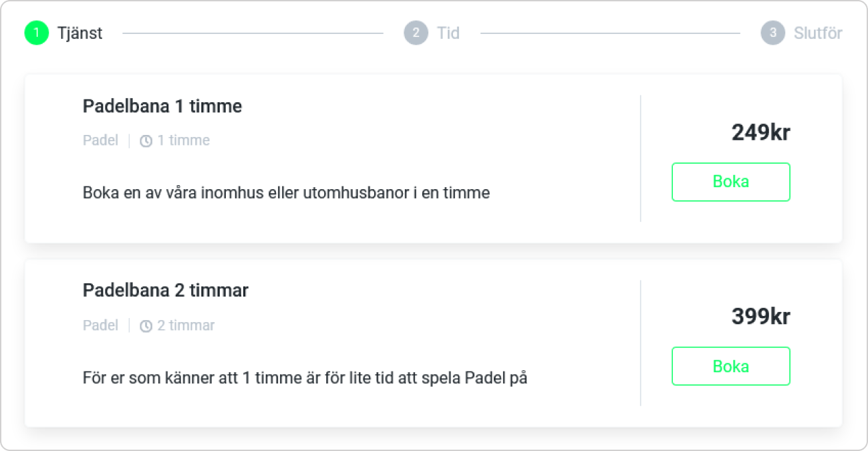Go to the Slutför step
Screen dimensions: 868x451
818,33
